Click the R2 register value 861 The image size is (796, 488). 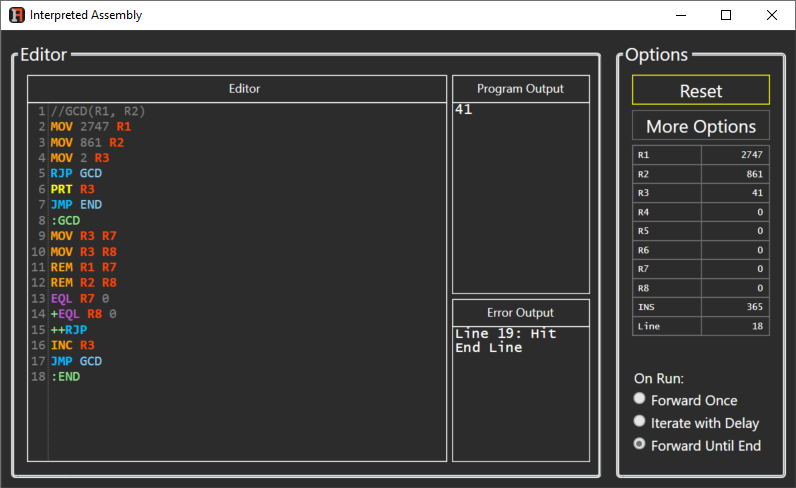[x=735, y=174]
